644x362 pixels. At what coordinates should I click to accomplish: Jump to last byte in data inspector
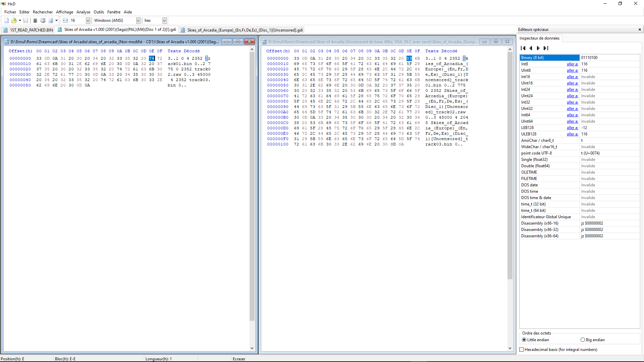(x=546, y=48)
